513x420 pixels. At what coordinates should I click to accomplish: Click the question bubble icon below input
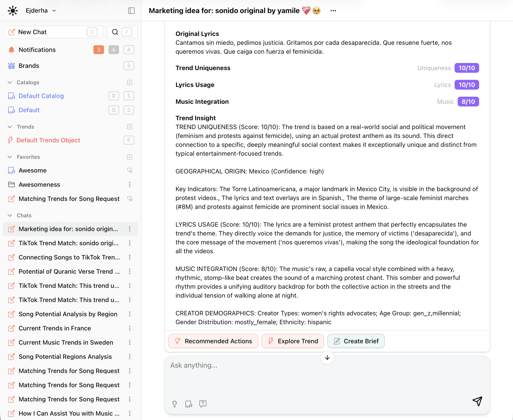[x=203, y=404]
